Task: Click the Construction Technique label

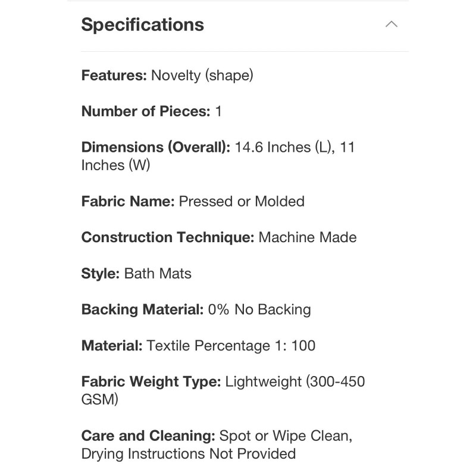Action: point(168,237)
